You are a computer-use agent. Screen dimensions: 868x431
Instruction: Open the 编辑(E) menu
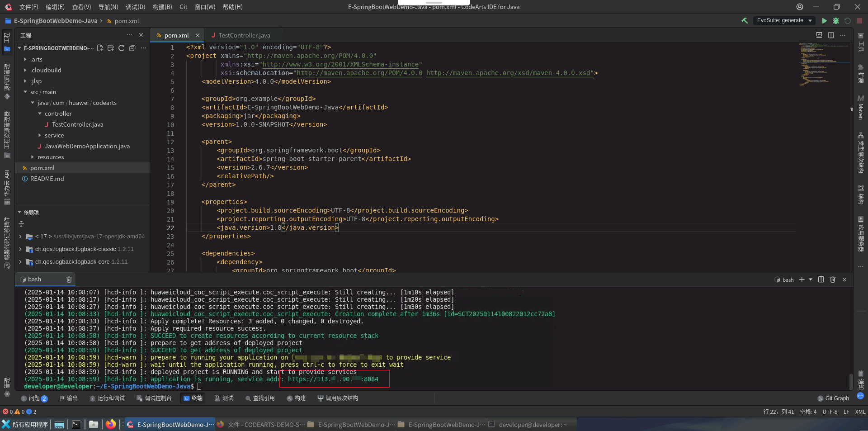(55, 7)
